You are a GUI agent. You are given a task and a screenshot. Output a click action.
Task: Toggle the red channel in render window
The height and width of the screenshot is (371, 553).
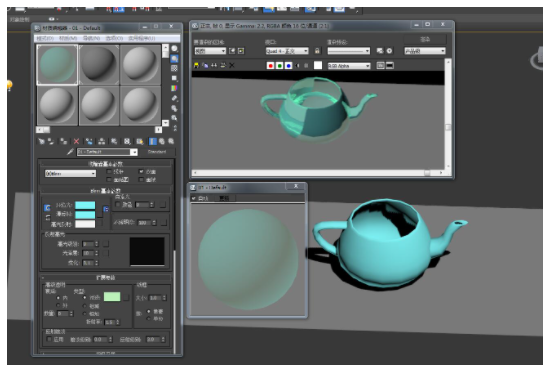(x=271, y=66)
